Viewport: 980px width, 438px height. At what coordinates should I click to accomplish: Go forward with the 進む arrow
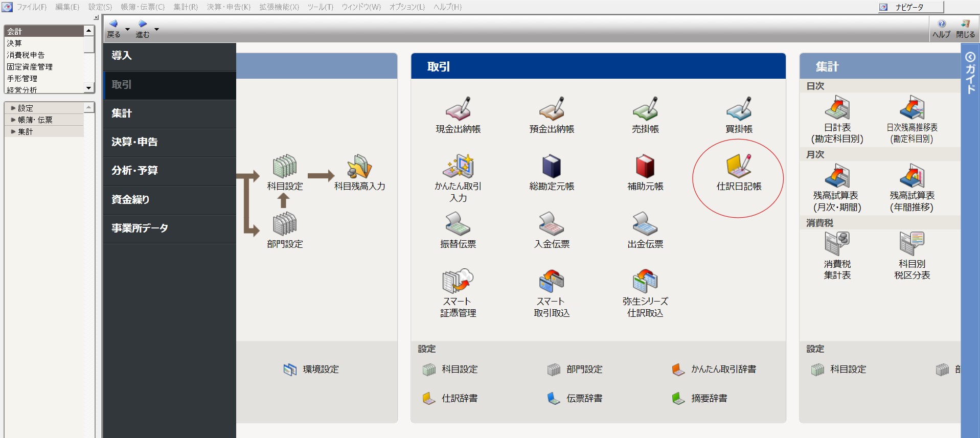(143, 29)
